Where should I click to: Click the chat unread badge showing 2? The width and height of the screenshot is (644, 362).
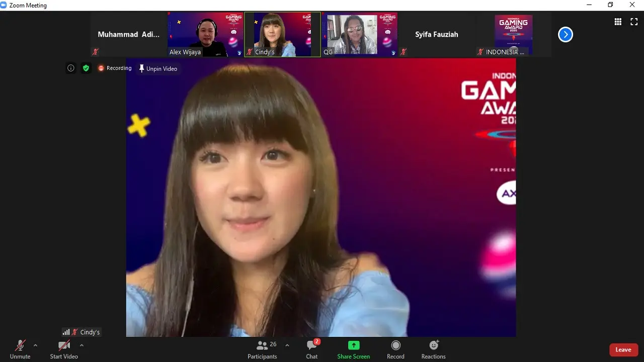316,342
